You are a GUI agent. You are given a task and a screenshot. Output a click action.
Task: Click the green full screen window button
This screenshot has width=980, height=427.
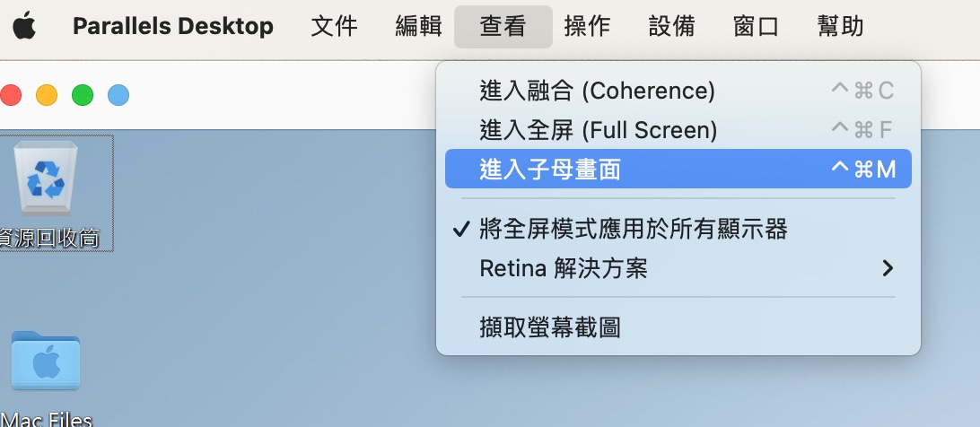click(83, 95)
